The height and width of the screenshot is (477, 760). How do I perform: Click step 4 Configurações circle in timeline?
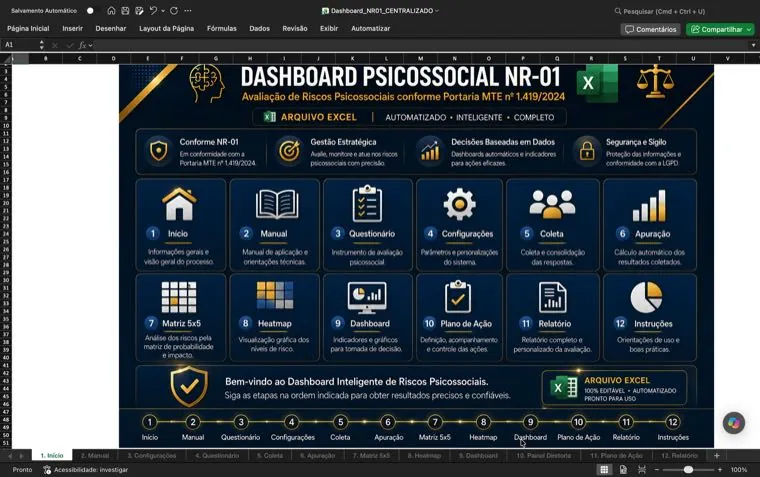coord(291,422)
